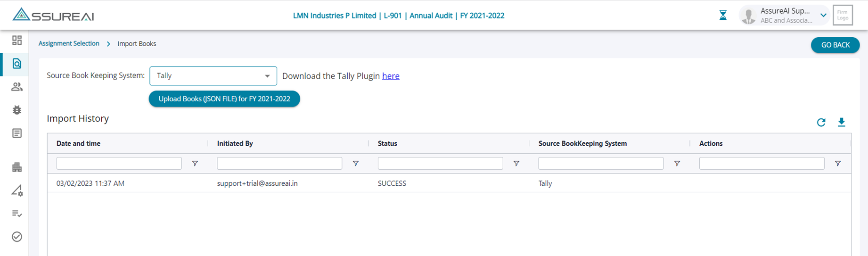Screen dimensions: 868x256
Task: Expand the AssureAI user account menu
Action: 823,16
